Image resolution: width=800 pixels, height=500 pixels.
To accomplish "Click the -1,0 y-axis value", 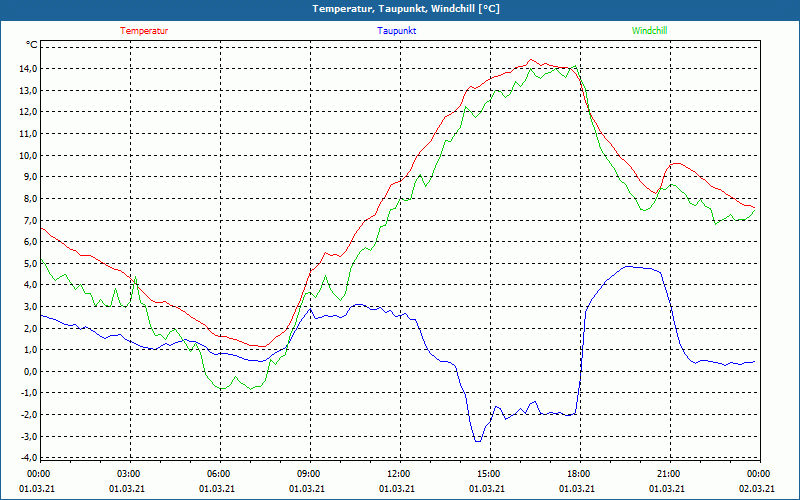I will tap(29, 393).
